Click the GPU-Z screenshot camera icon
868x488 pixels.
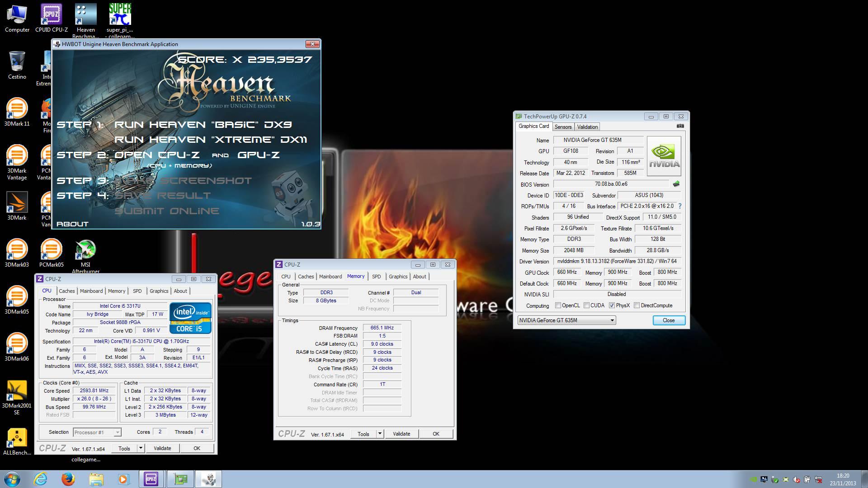click(680, 126)
